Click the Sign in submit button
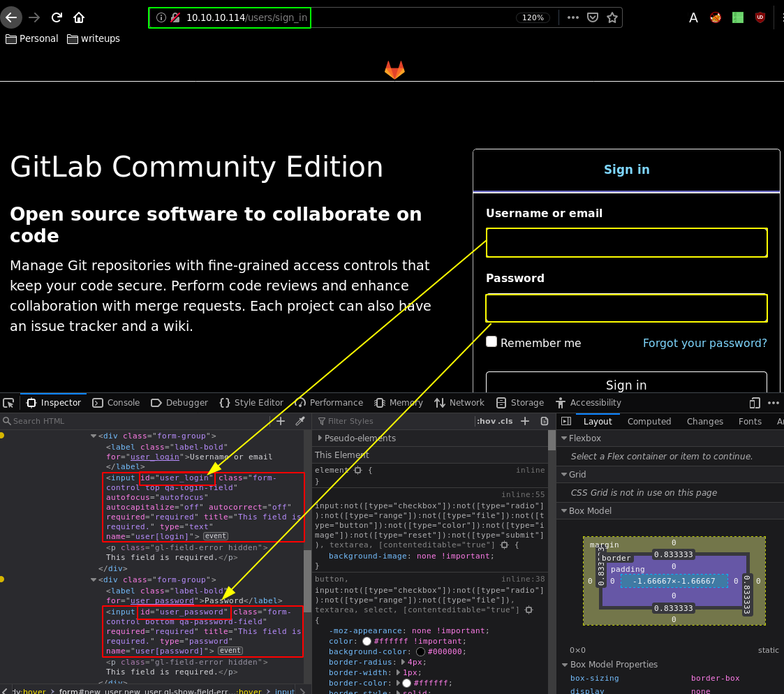Viewport: 784px width, 694px height. click(626, 383)
